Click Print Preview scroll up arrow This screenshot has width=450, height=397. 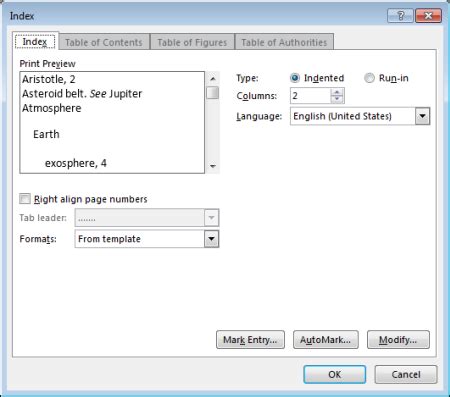click(213, 79)
